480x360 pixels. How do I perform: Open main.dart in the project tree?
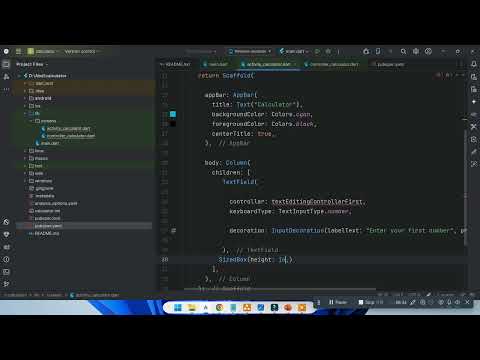coord(50,143)
